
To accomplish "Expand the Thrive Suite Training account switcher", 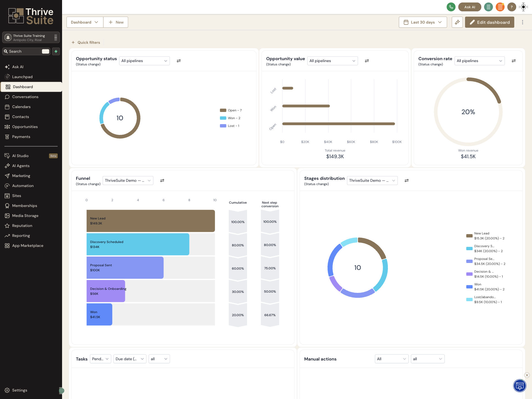I will (31, 38).
